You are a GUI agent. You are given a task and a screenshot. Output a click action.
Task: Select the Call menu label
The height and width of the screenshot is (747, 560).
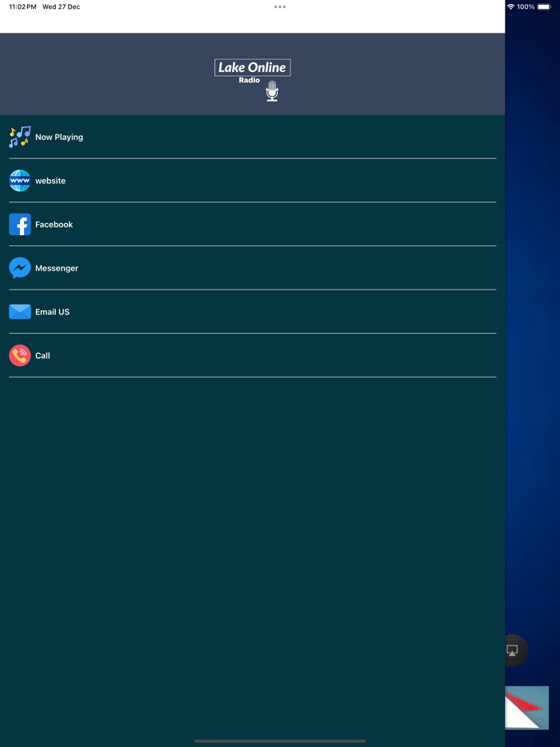pyautogui.click(x=42, y=355)
